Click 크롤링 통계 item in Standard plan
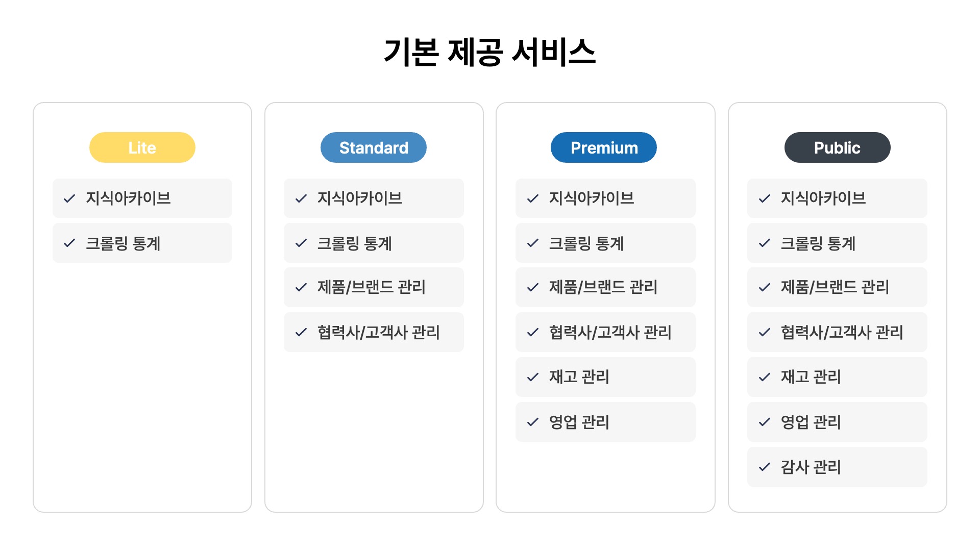Viewport: 980px width, 551px height. coord(374,243)
